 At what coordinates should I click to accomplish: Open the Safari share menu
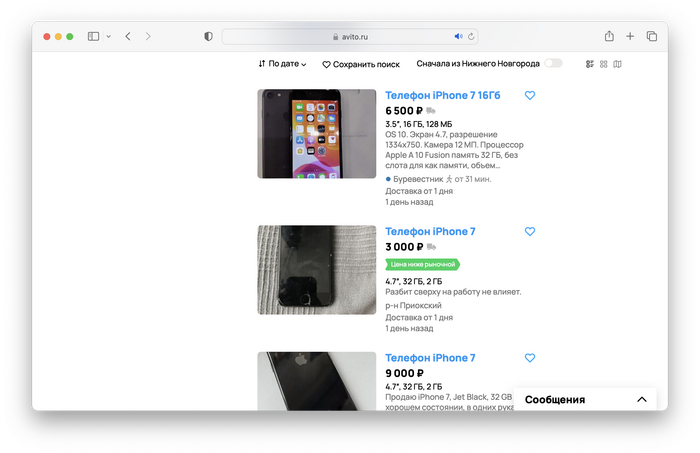(609, 36)
